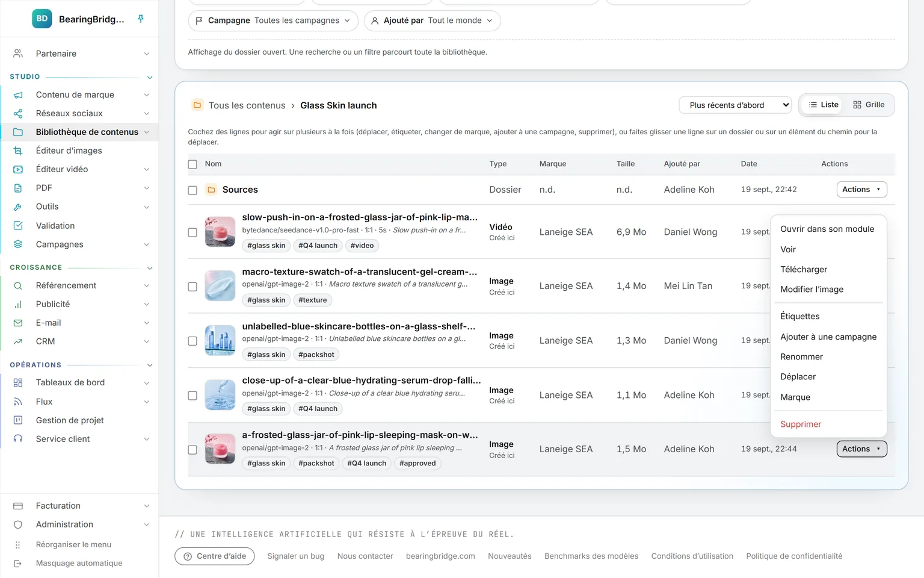Viewport: 924px width, 578px height.
Task: Select Ajouter à une campagne menu entry
Action: (x=828, y=337)
